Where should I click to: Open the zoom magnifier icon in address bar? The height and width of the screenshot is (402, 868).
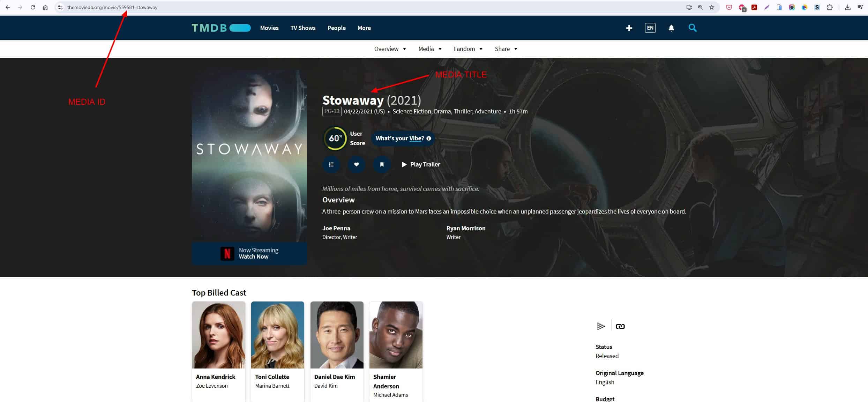pos(700,7)
